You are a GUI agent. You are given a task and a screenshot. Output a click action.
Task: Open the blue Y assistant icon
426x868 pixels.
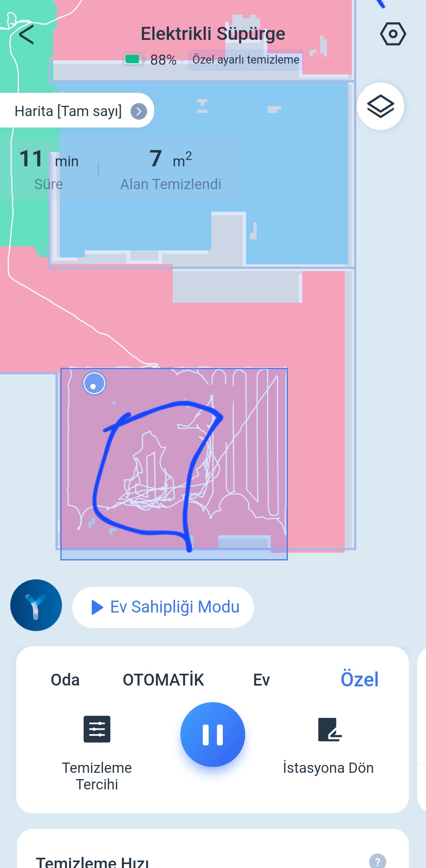point(36,605)
